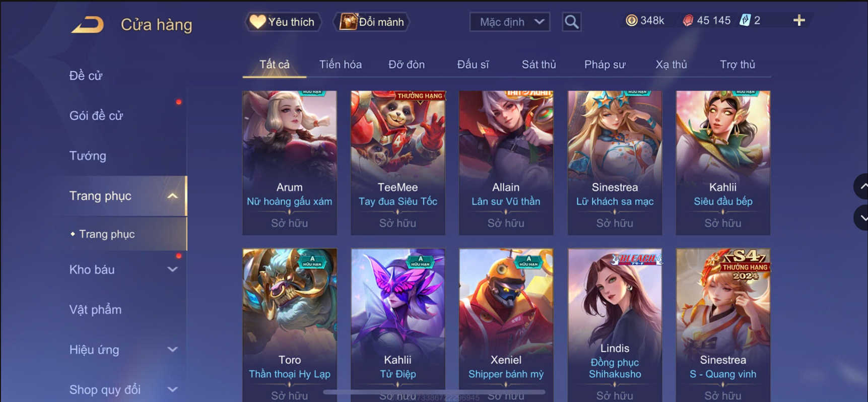The image size is (868, 402).
Task: Select the TeeMee Tay đua Siêu Tốc skin
Action: point(398,163)
